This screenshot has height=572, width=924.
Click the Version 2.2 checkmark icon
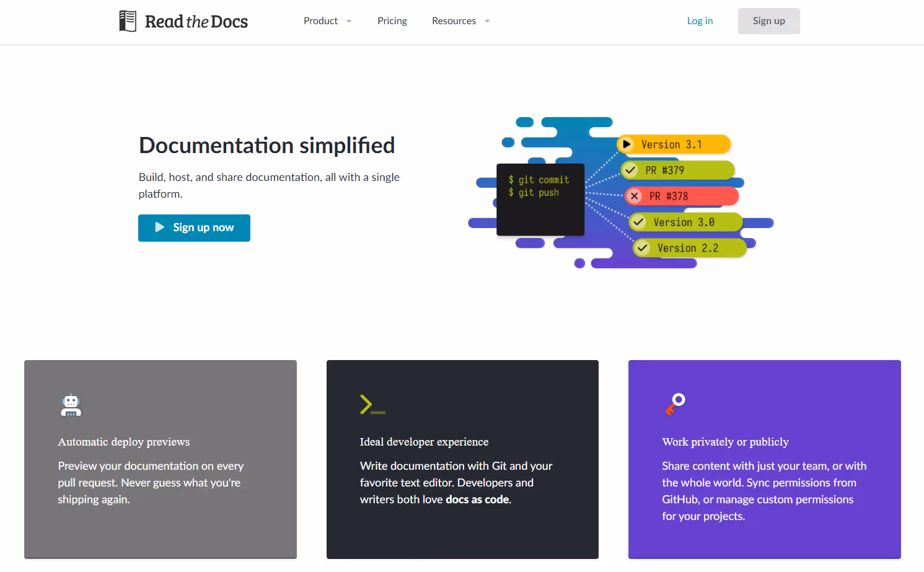[643, 248]
